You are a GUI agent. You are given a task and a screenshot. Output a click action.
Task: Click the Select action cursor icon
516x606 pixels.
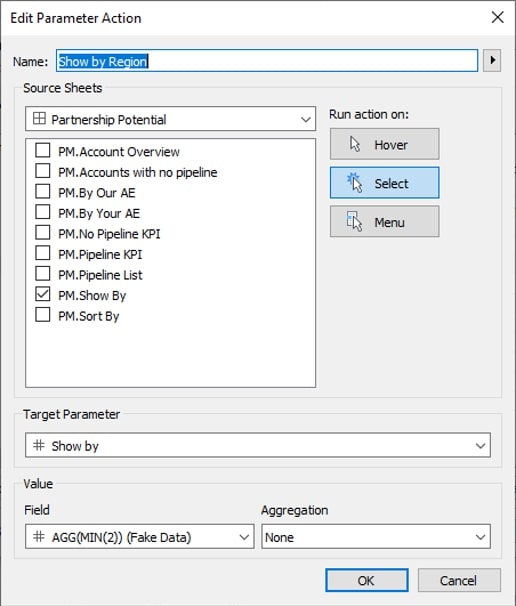[x=355, y=182]
